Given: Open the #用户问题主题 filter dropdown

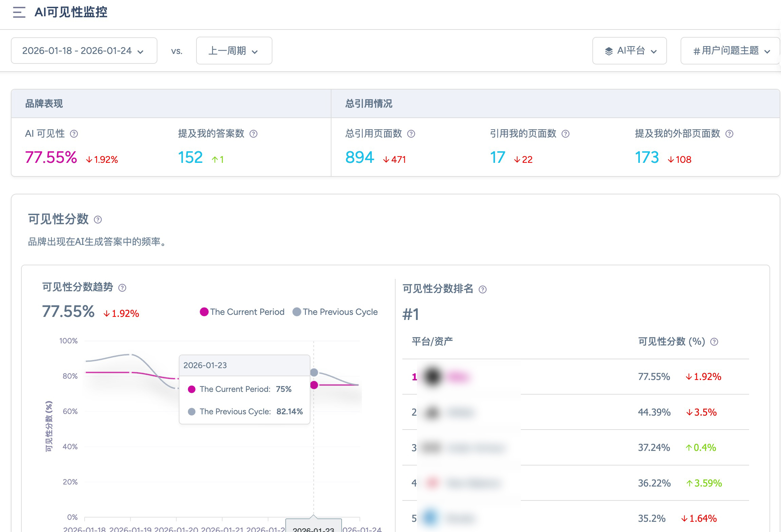Looking at the screenshot, I should point(730,51).
